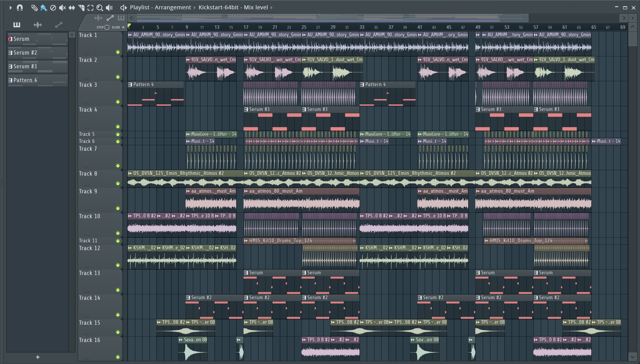Select Track 1 header label
Screen dimensions: 640x364
pos(88,35)
